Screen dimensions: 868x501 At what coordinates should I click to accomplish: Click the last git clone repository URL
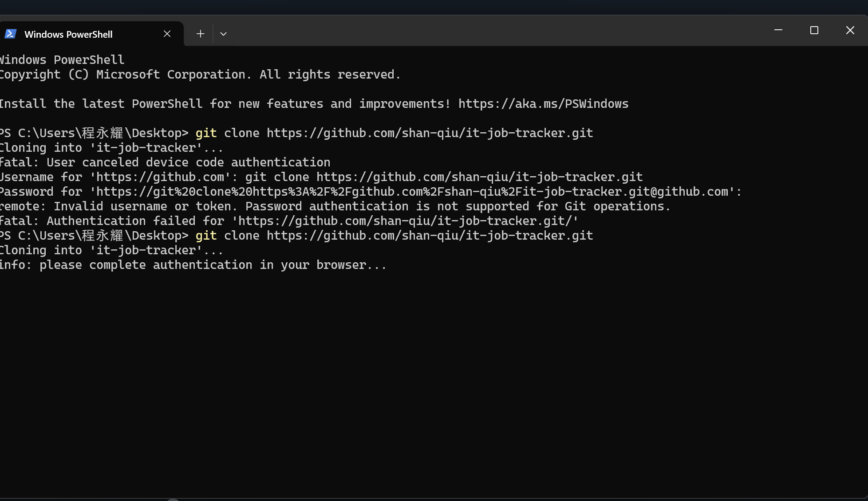429,236
